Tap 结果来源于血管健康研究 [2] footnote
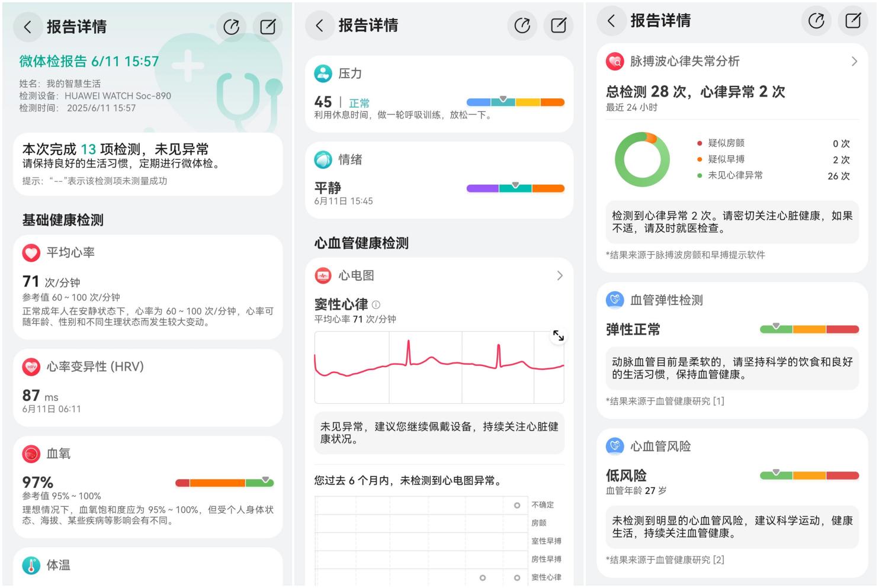This screenshot has width=879, height=588. coord(665,560)
